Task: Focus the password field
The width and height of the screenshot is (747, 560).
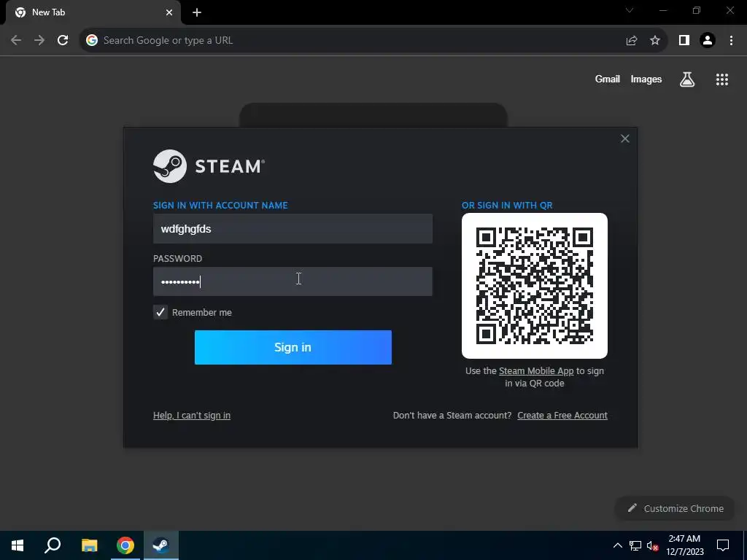Action: point(293,281)
